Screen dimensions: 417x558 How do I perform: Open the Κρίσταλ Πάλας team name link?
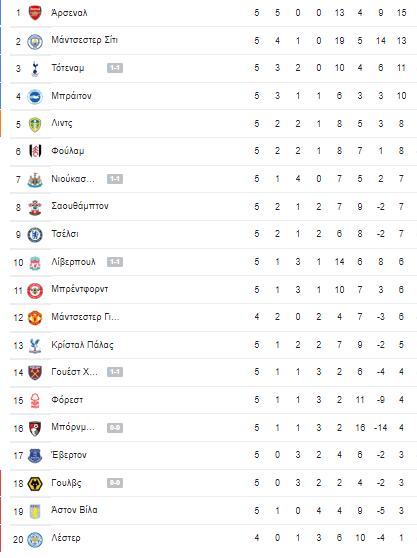(82, 345)
